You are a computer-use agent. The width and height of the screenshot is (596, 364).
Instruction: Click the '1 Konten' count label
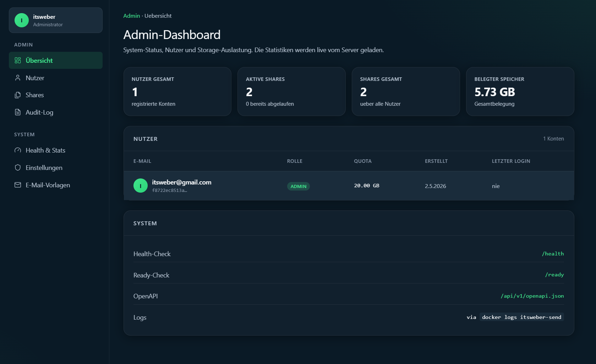pos(553,139)
